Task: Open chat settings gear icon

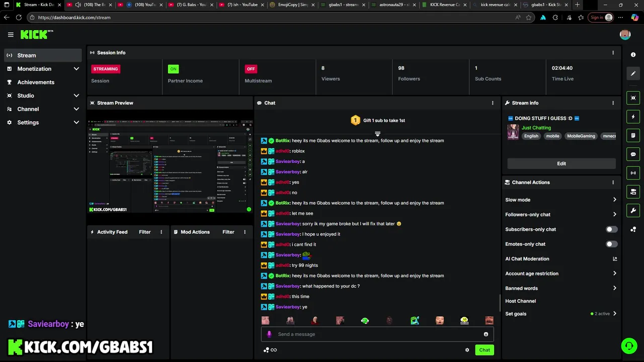Action: point(467,350)
